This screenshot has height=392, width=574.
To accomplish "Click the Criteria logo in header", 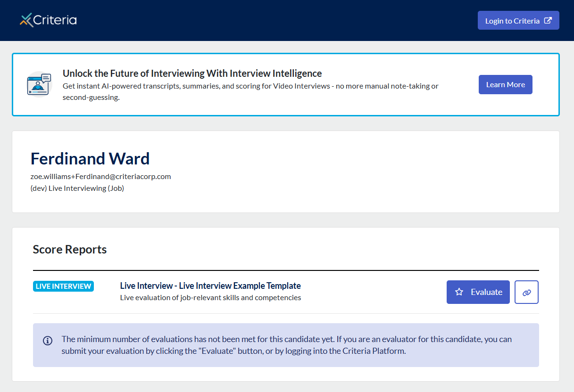I will coord(48,20).
